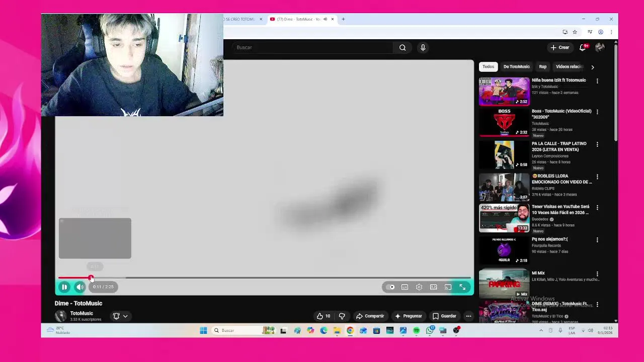Focus the YouTube Buscar search field

pos(312,47)
